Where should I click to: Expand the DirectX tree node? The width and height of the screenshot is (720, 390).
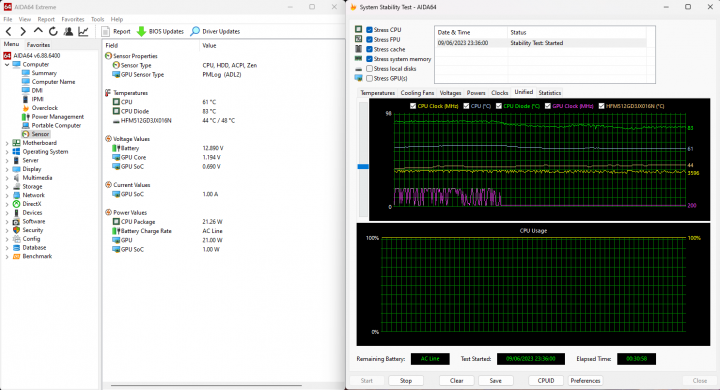[7, 204]
